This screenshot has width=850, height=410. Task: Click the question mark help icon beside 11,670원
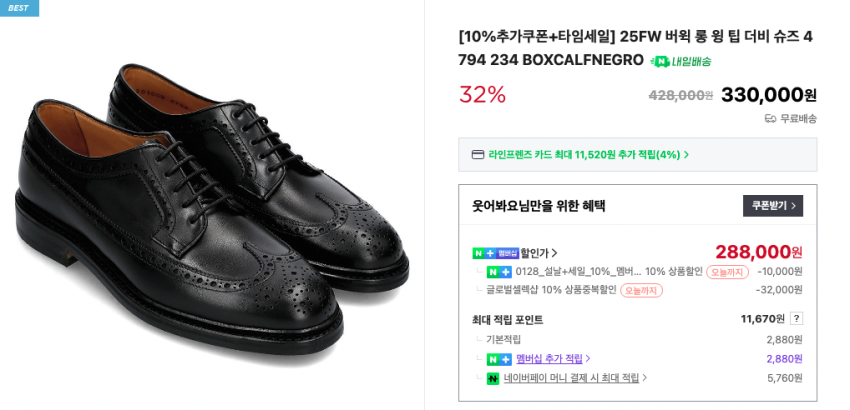point(796,319)
